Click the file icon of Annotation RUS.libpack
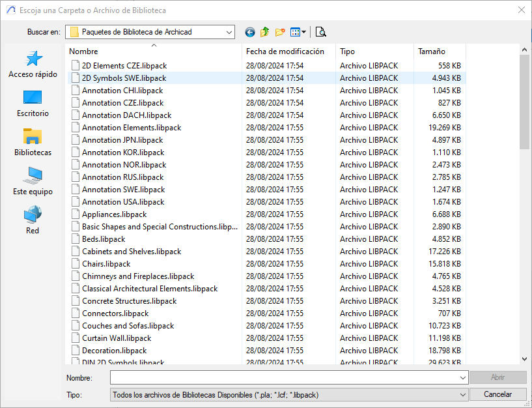Image resolution: width=532 pixels, height=408 pixels. coord(76,177)
